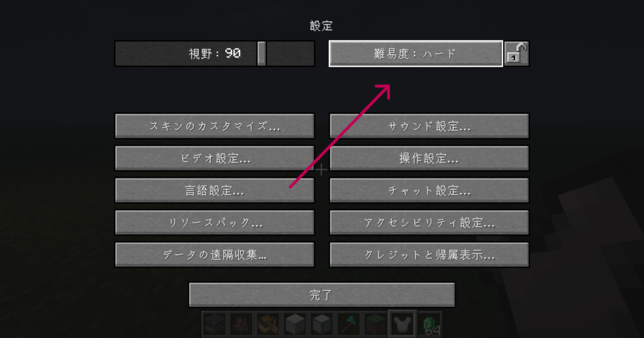Open スキンのカスタマイズ skin customization
The width and height of the screenshot is (644, 338).
[214, 126]
